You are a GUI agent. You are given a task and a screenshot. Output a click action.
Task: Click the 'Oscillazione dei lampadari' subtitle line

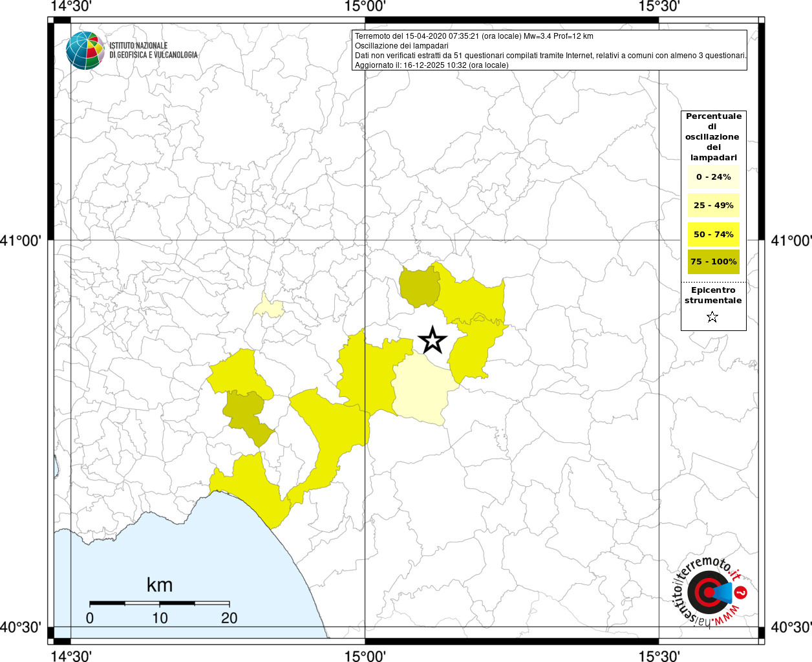[401, 46]
